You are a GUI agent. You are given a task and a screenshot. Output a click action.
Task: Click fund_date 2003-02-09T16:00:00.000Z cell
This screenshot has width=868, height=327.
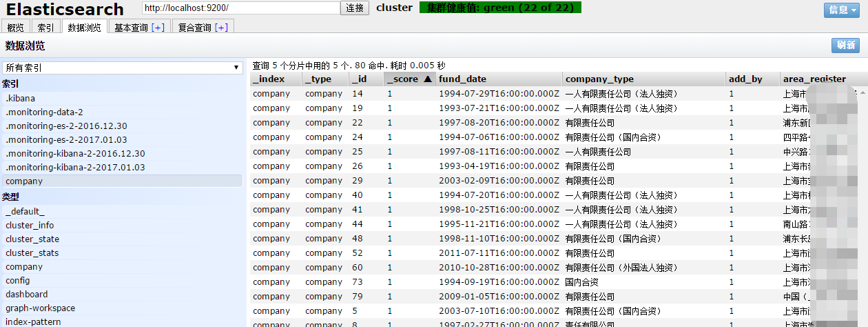click(x=499, y=180)
